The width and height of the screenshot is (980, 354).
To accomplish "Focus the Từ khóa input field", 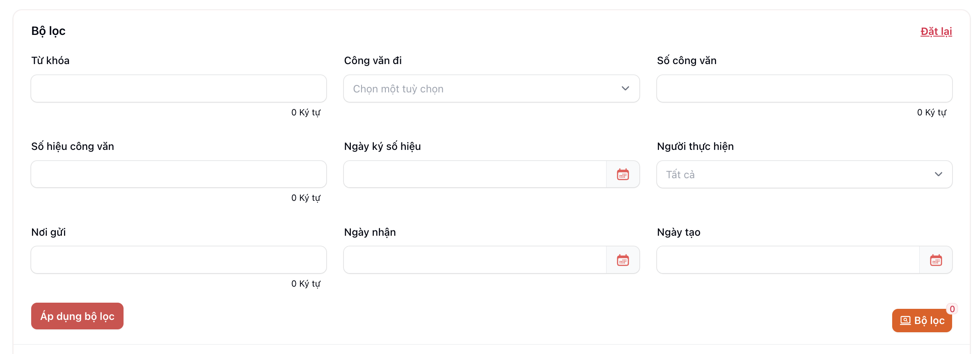I will (179, 89).
